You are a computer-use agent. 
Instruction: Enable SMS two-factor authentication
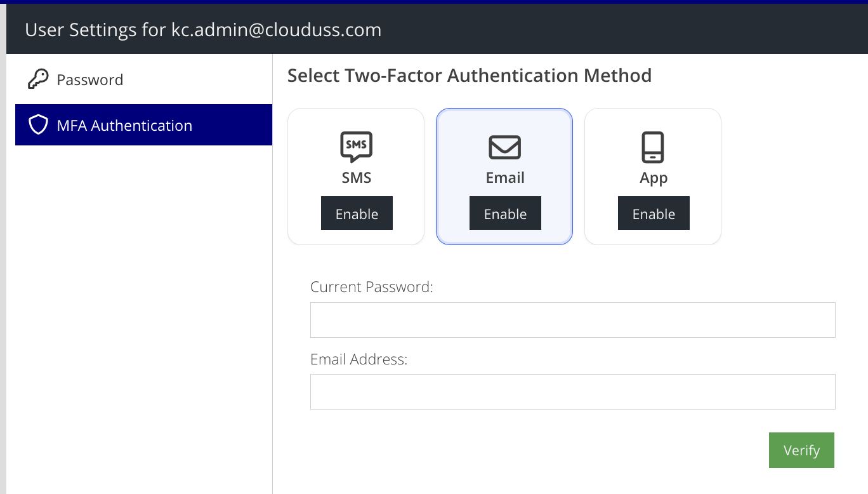357,214
